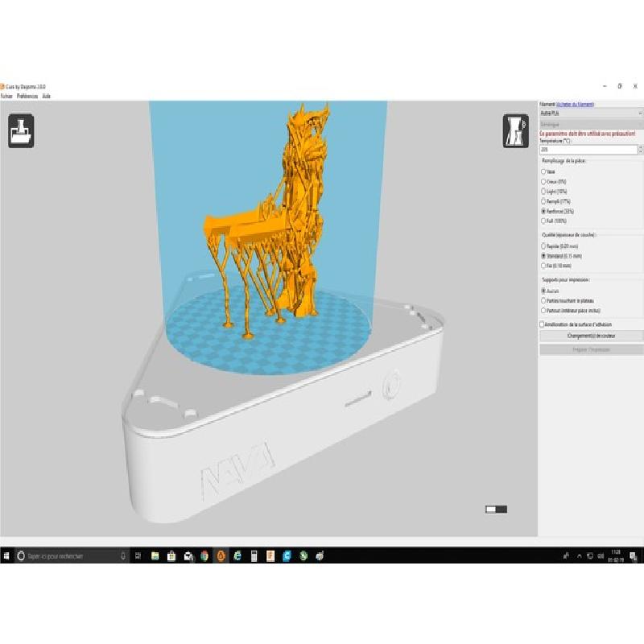Click the load model file icon
644x644 pixels.
coord(21,130)
